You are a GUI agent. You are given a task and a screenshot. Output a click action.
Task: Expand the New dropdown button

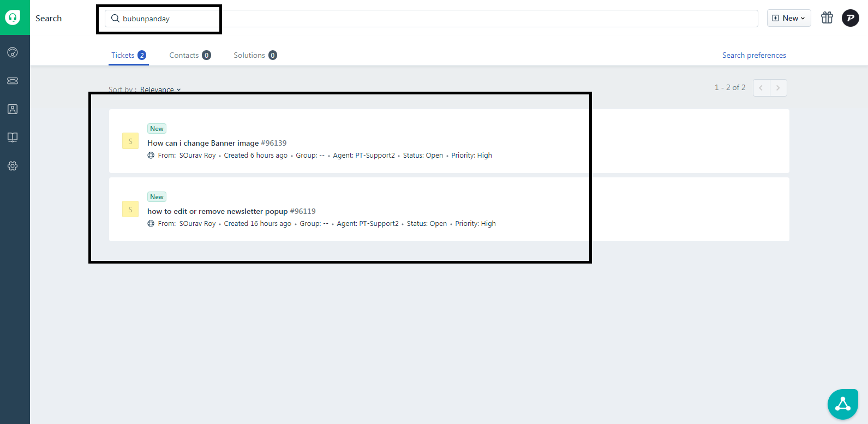pos(789,18)
